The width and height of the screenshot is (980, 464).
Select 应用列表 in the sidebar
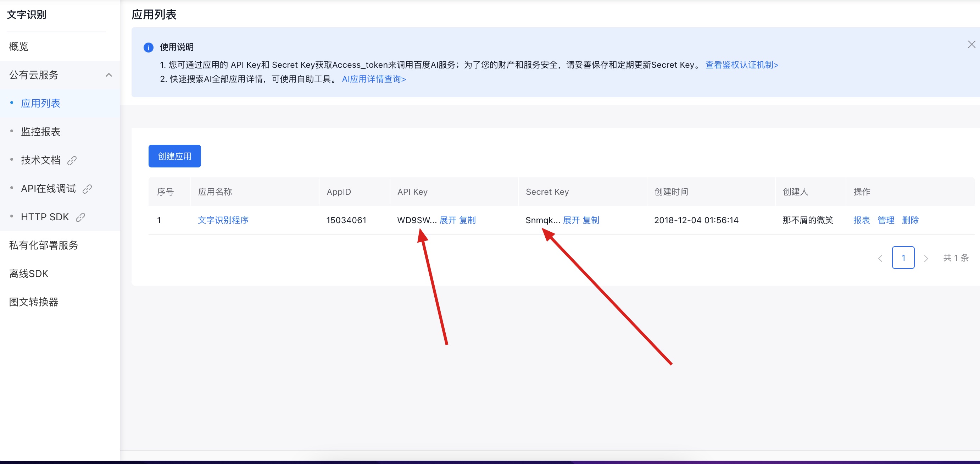[40, 104]
